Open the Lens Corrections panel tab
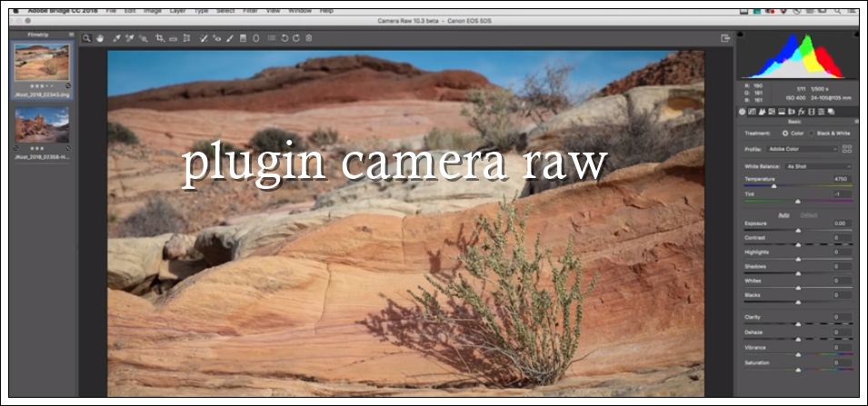Image resolution: width=868 pixels, height=406 pixels. pyautogui.click(x=792, y=112)
